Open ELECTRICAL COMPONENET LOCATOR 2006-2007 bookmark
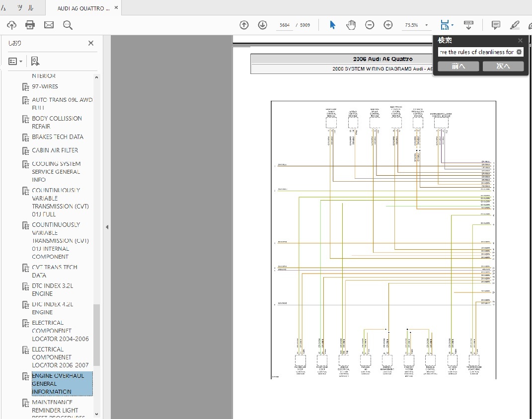 click(61, 357)
